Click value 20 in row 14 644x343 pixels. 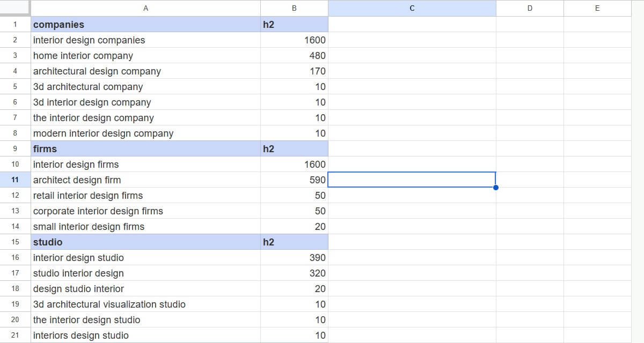[294, 226]
